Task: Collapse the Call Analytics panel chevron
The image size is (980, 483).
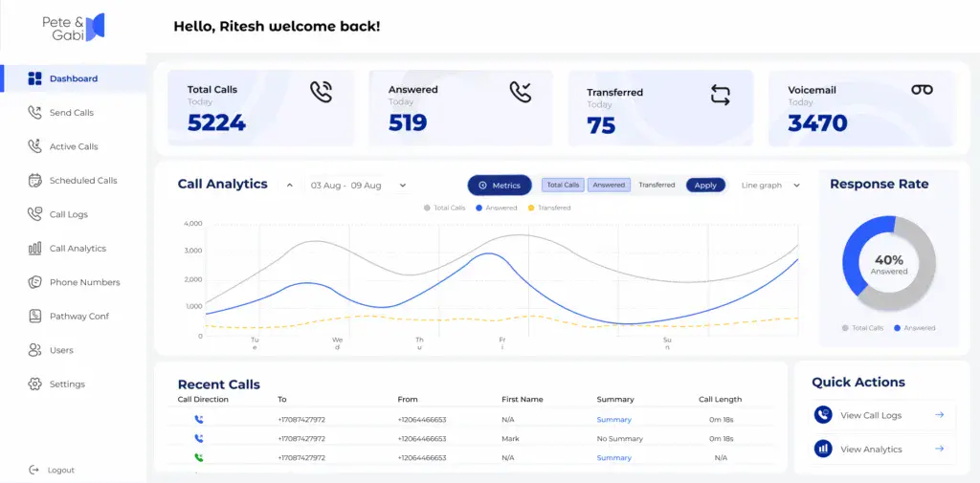Action: click(290, 186)
